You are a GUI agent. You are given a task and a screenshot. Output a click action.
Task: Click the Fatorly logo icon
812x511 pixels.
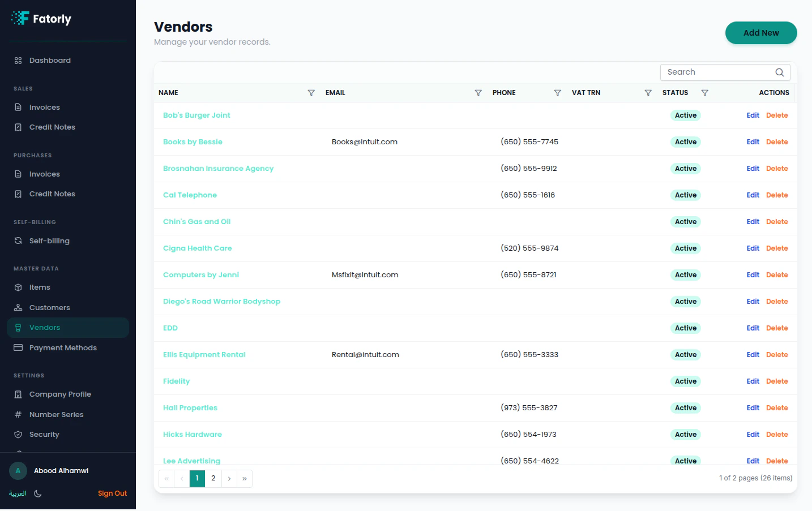click(x=20, y=18)
